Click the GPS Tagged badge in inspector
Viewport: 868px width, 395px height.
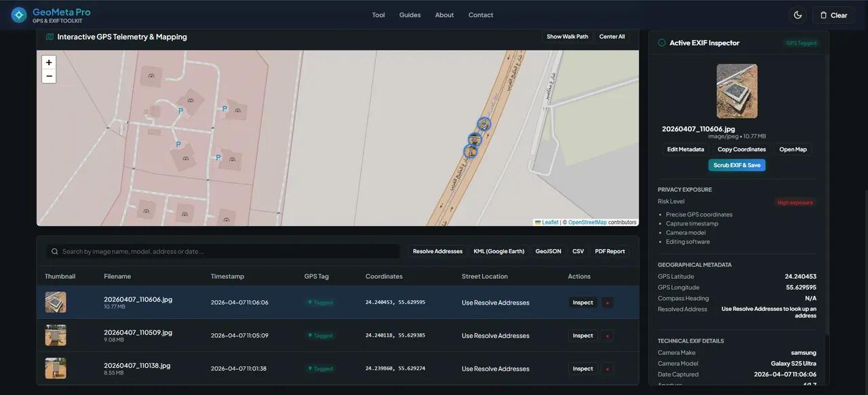click(801, 43)
